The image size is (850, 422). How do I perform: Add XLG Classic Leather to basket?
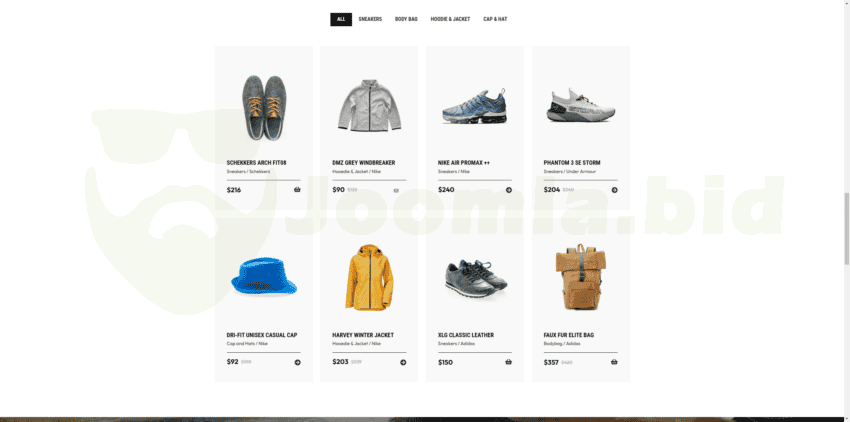click(x=508, y=362)
